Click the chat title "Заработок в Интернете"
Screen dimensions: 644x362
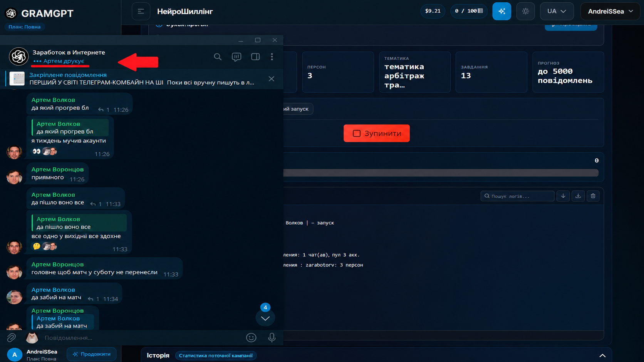(69, 52)
